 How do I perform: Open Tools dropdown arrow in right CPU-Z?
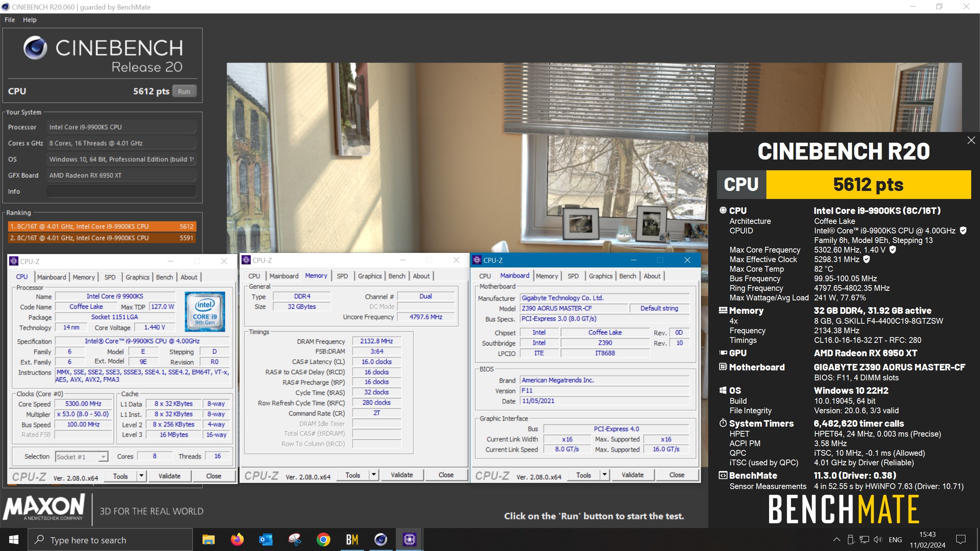pyautogui.click(x=605, y=474)
